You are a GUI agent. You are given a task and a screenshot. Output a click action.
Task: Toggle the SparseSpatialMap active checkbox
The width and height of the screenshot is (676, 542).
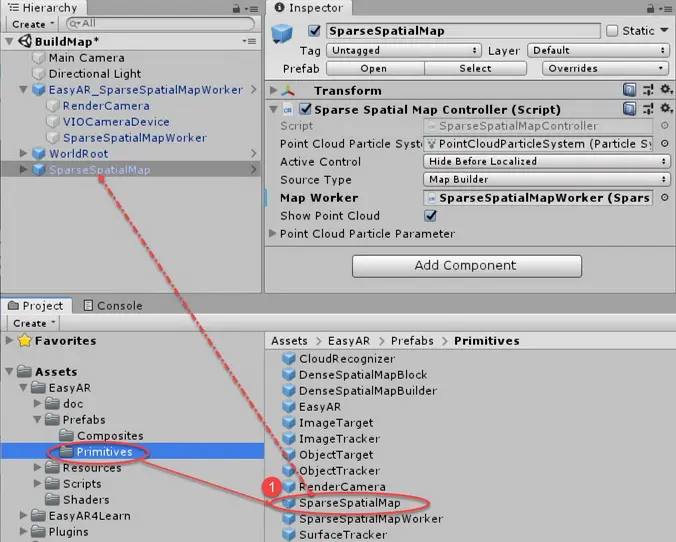pos(315,31)
